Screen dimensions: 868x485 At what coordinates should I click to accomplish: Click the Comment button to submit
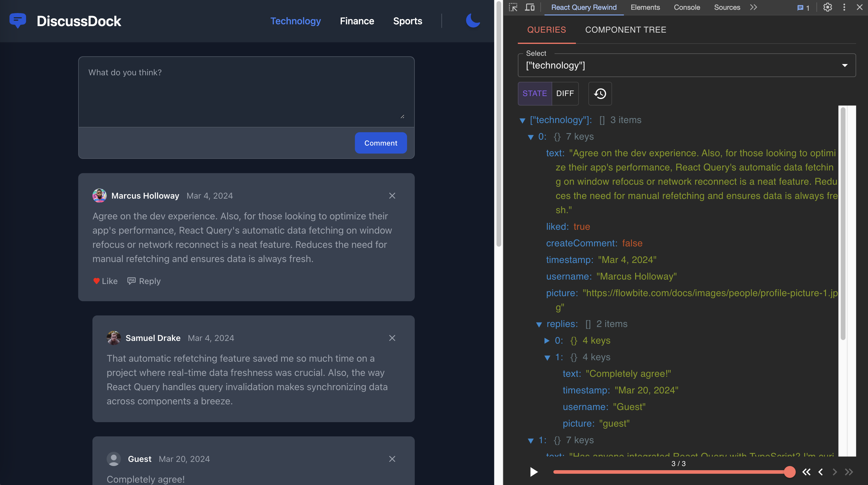[x=381, y=143]
